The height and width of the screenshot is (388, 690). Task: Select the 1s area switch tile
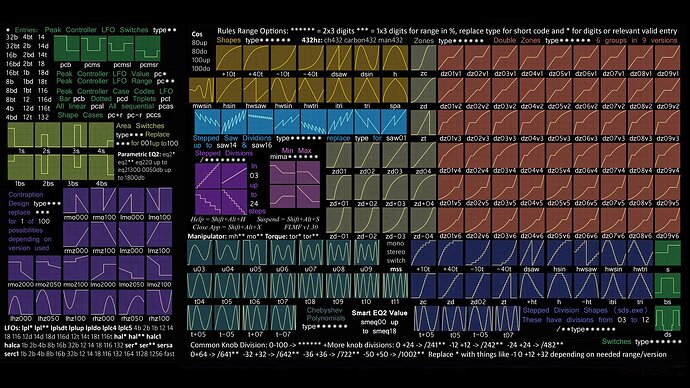click(21, 135)
